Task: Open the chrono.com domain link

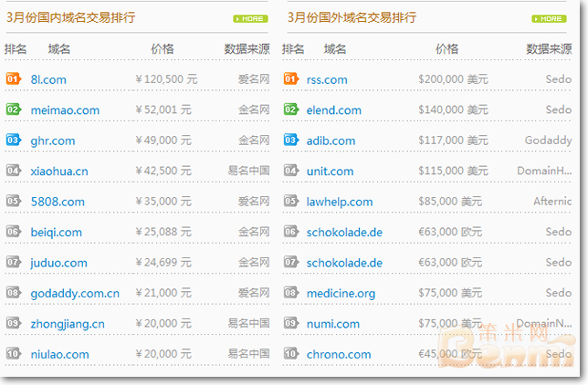Action: coord(339,354)
